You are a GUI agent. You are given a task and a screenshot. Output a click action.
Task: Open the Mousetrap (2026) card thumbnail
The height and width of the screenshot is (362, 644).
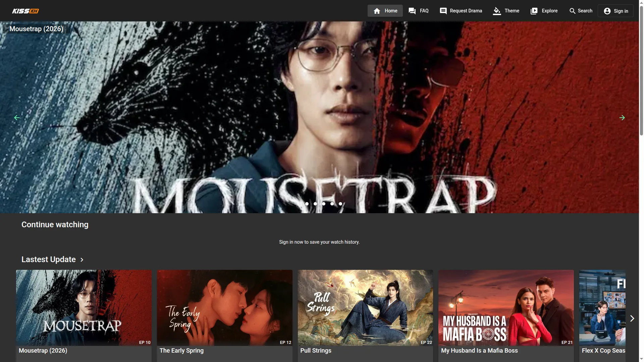[x=84, y=308]
